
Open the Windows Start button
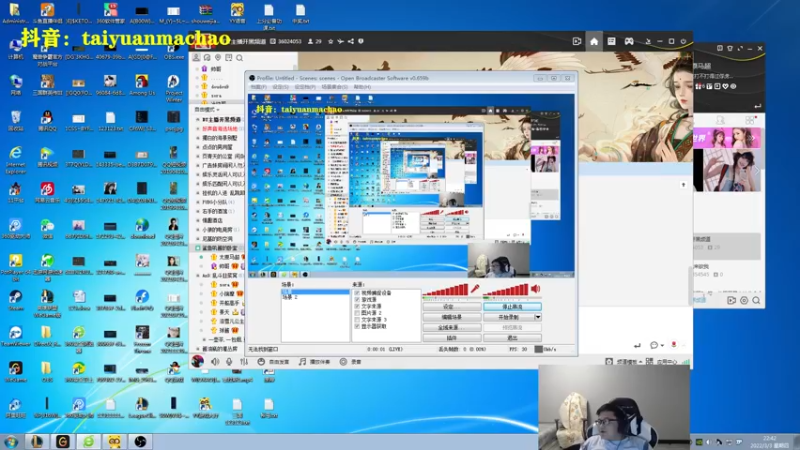[11, 441]
